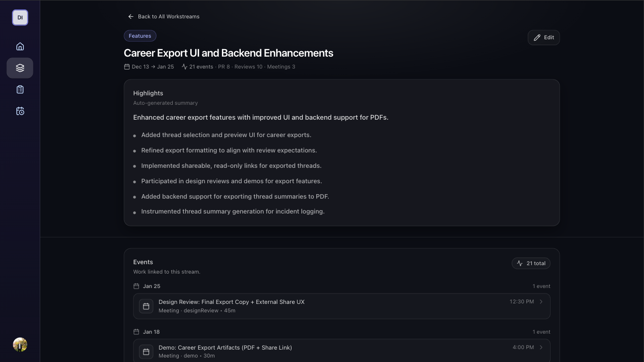
Task: Click the user avatar at sidebar bottom
Action: (20, 345)
